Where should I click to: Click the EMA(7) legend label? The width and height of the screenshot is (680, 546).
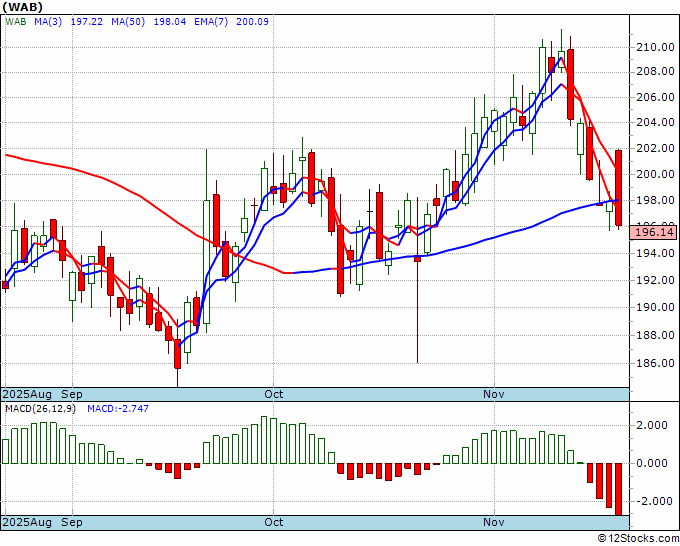(211, 22)
